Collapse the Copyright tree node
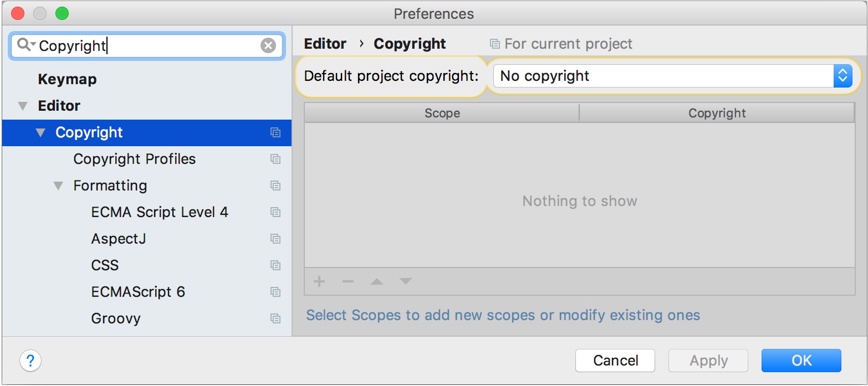Image resolution: width=868 pixels, height=386 pixels. tap(40, 132)
